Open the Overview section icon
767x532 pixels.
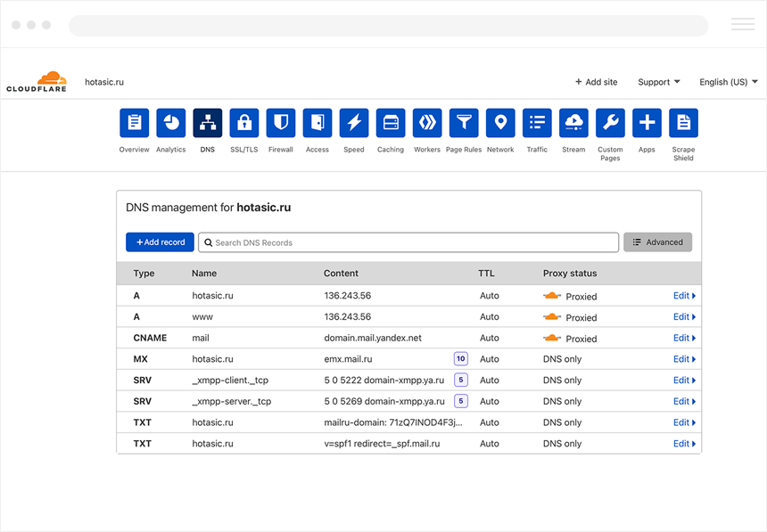pos(134,123)
